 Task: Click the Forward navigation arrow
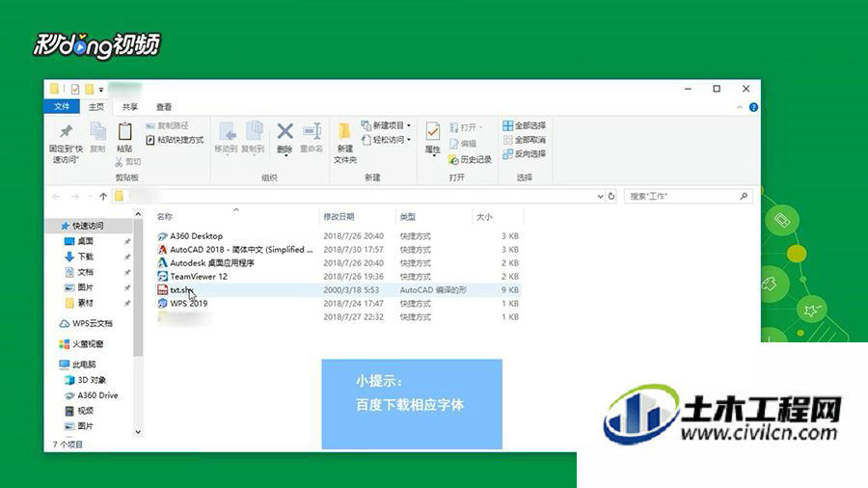pyautogui.click(x=74, y=197)
